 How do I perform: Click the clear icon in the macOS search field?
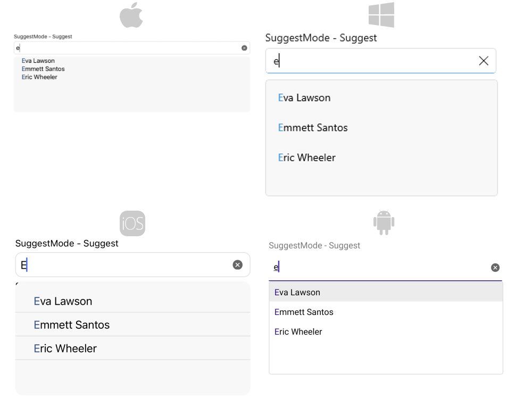coord(244,47)
